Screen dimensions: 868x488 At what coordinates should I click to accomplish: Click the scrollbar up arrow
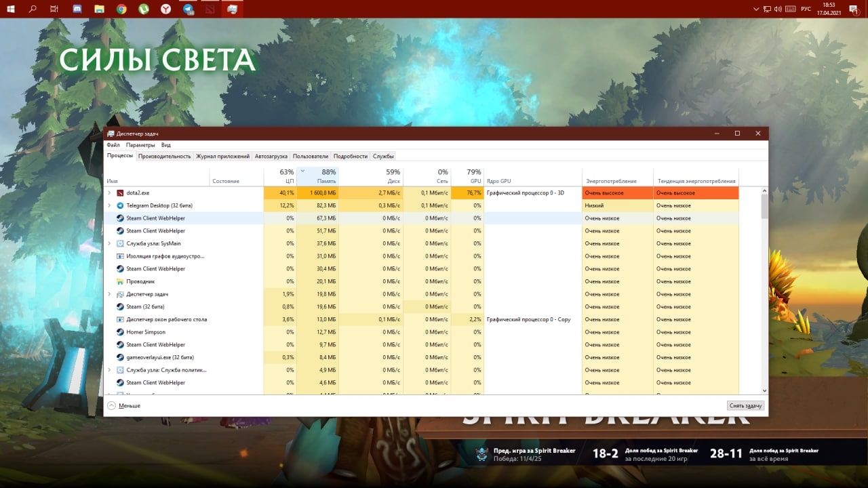point(765,190)
